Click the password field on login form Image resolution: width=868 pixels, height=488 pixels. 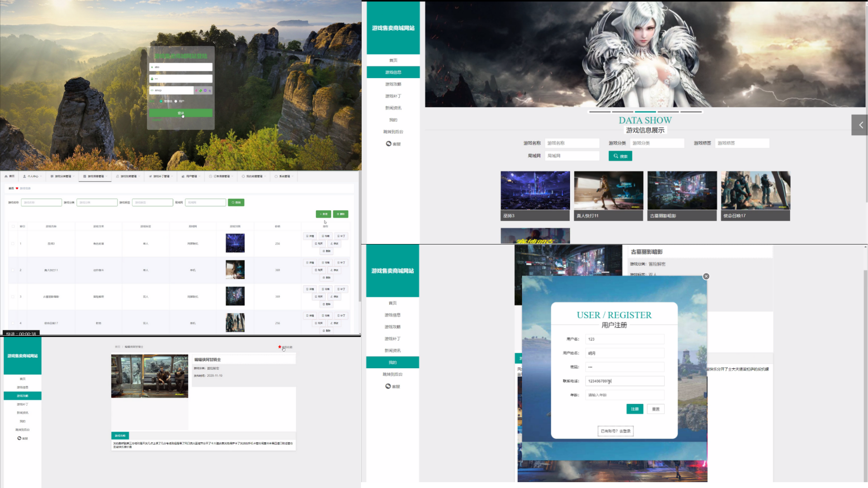click(181, 79)
